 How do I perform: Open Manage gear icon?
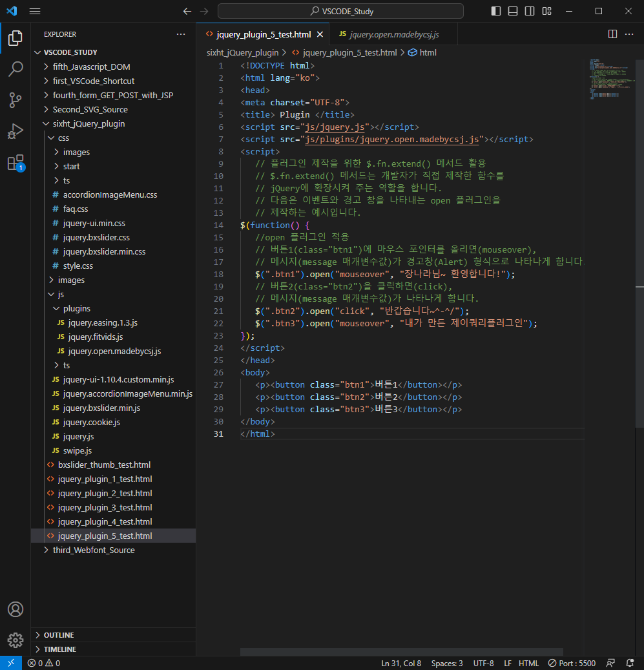pos(16,640)
